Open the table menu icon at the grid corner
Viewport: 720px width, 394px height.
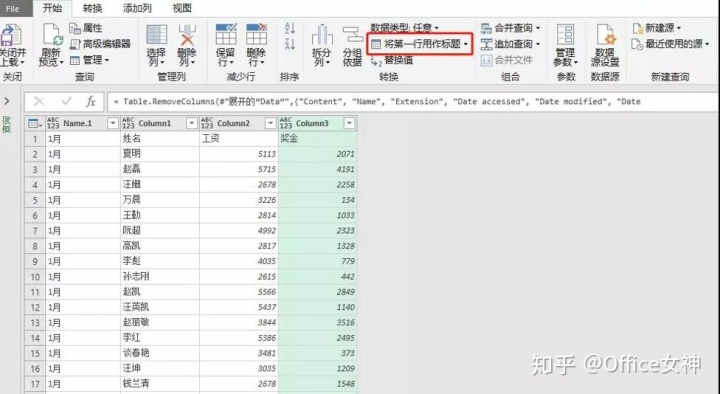[35, 123]
